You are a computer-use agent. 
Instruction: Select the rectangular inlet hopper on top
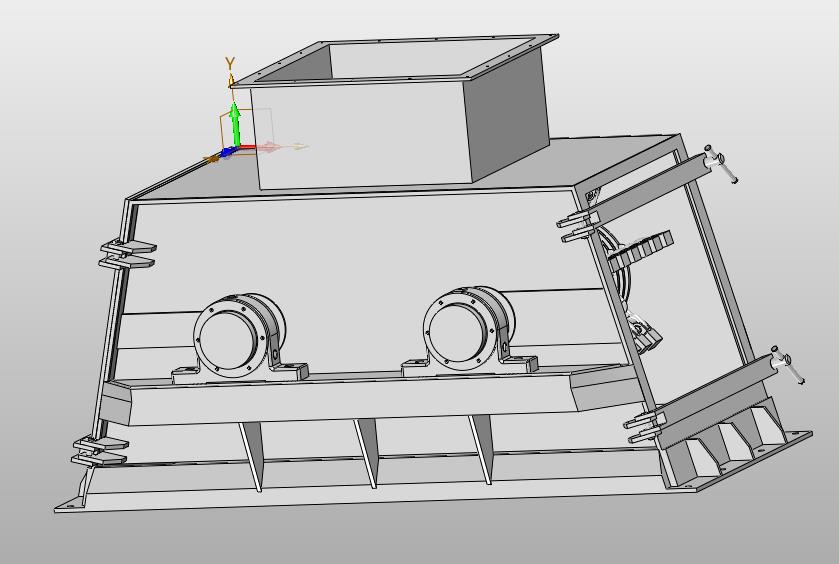[x=396, y=112]
